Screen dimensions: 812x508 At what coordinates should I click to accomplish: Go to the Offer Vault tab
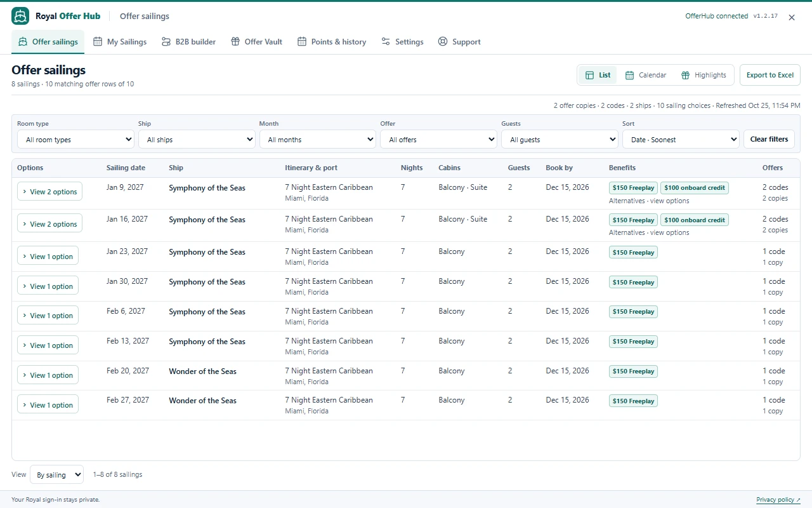click(256, 42)
